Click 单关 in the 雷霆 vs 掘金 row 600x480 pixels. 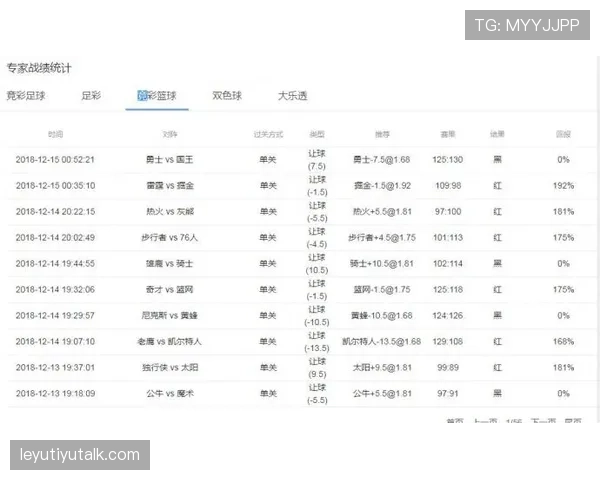(x=268, y=186)
